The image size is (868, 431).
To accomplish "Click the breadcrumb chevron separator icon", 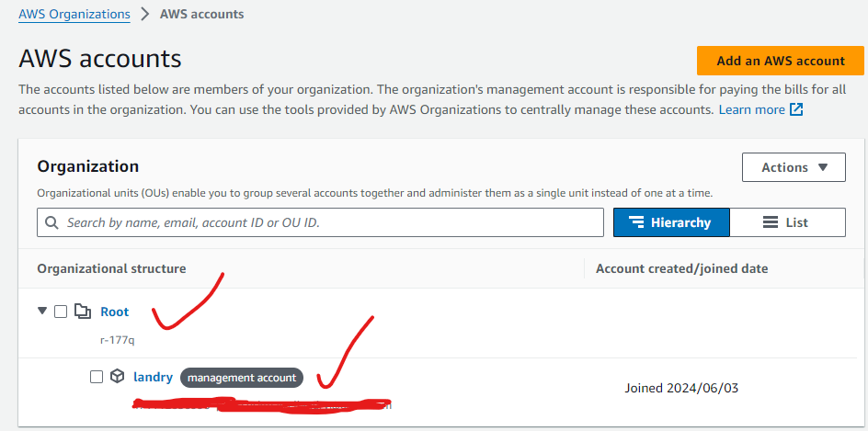I will [145, 15].
